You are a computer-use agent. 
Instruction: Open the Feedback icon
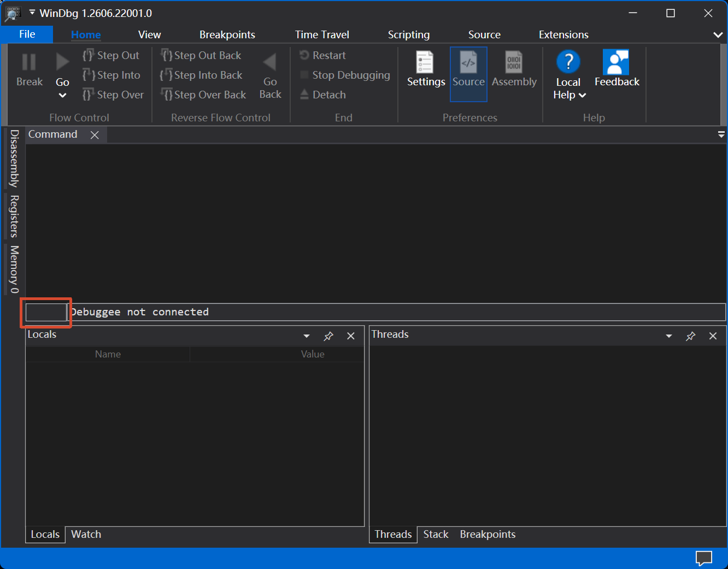616,62
